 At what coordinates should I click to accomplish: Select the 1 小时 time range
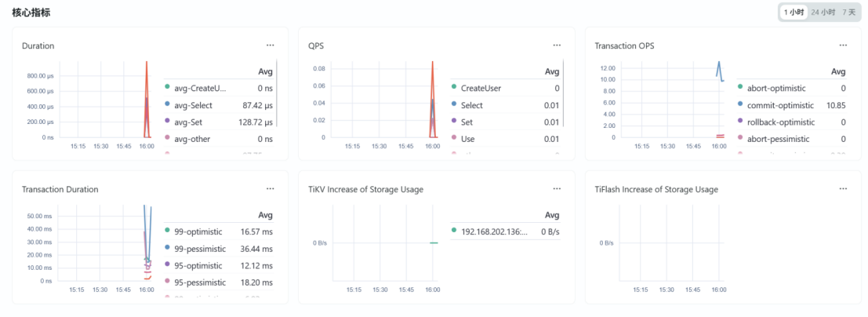pyautogui.click(x=794, y=13)
